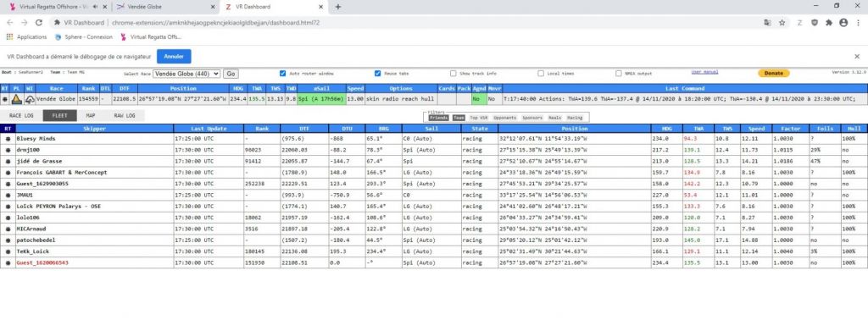Click the polar (PL) boat icon for Vendée Globe
Image resolution: width=868 pixels, height=320 pixels.
[x=17, y=99]
